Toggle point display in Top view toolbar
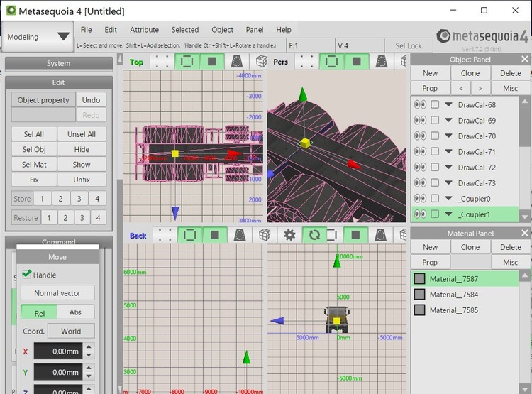This screenshot has width=532, height=394. click(162, 62)
